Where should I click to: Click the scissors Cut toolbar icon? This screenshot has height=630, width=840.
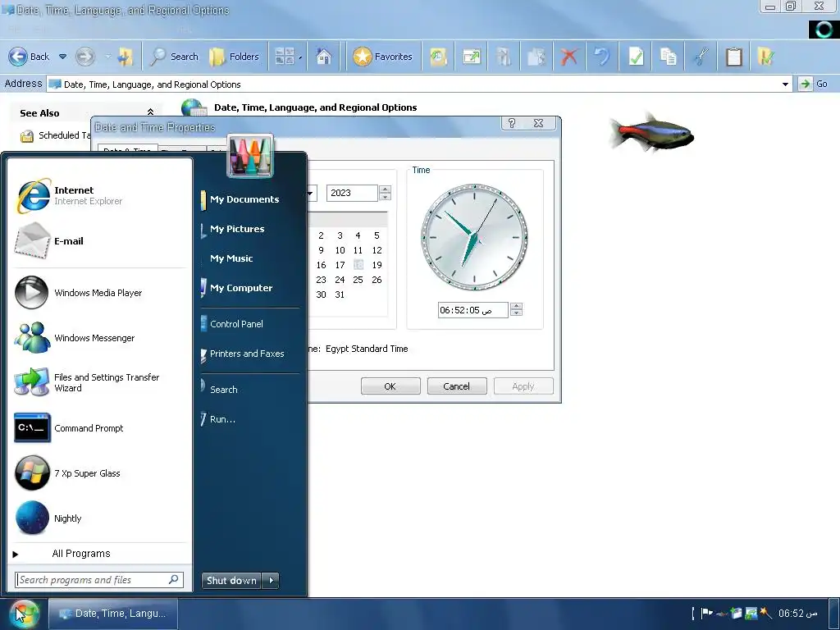pyautogui.click(x=701, y=57)
